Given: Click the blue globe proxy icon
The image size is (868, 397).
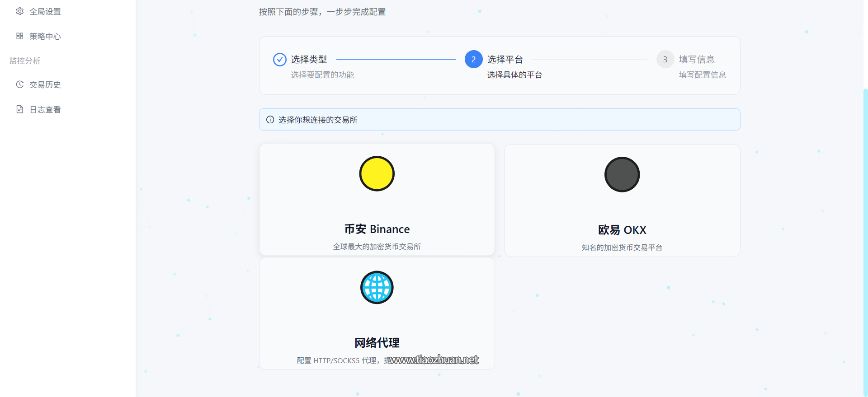Looking at the screenshot, I should click(377, 288).
